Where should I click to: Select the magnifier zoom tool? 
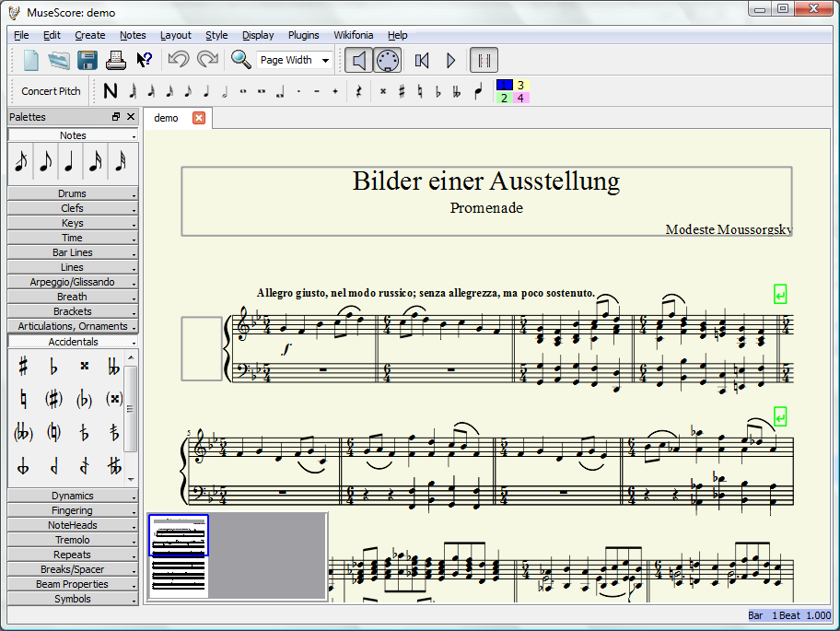pos(239,59)
